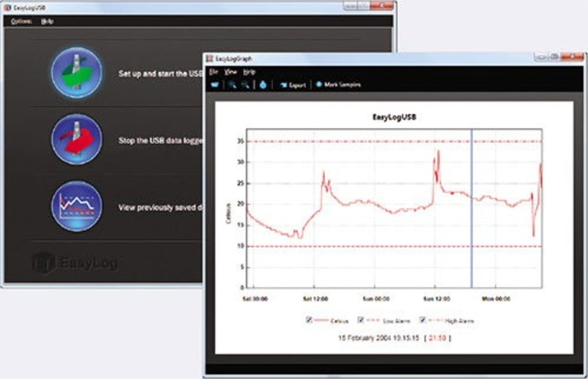Click the '15 February 2004' timestamp text
588x379 pixels.
(x=379, y=338)
